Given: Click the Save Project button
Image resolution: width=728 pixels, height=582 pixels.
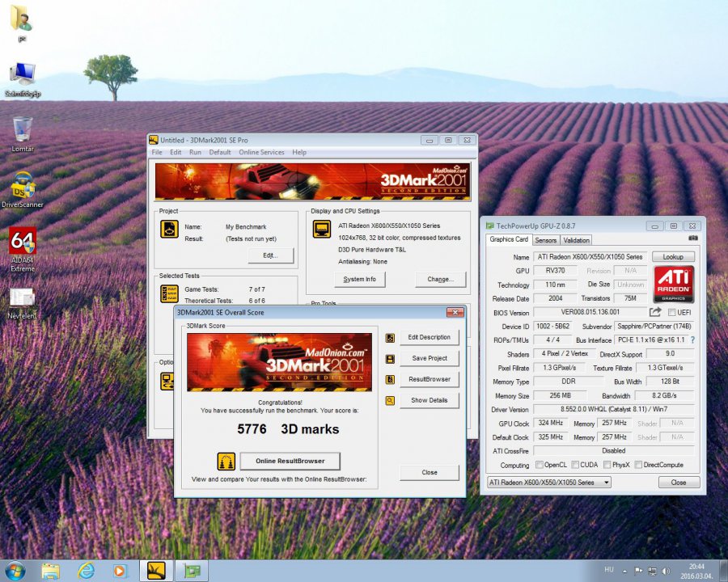Looking at the screenshot, I should click(429, 358).
